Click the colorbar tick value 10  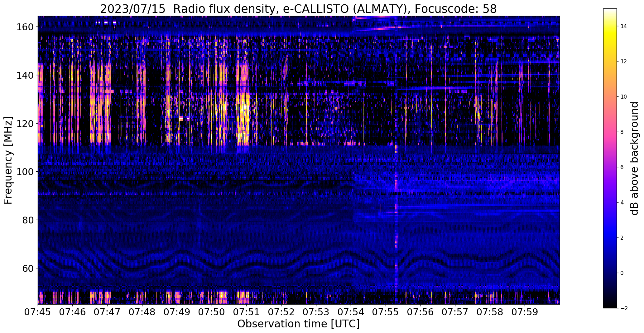point(624,97)
